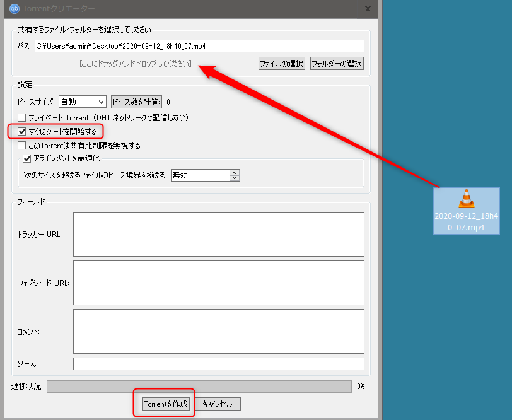Click inside the ウェブシード URL text box
The image size is (512, 420).
click(x=218, y=283)
